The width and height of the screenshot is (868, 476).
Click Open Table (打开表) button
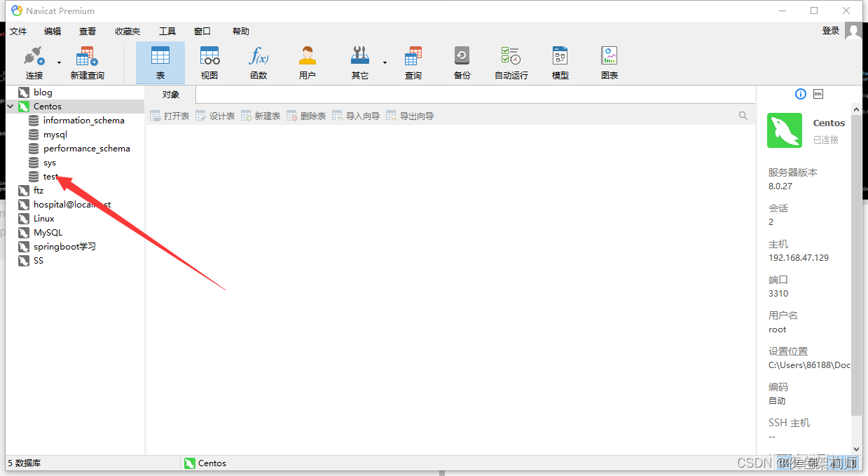170,116
